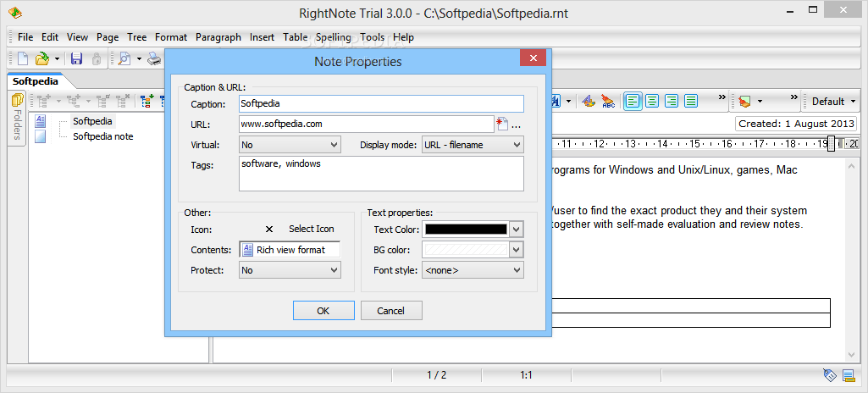Align text left in editor toolbar

(x=633, y=101)
